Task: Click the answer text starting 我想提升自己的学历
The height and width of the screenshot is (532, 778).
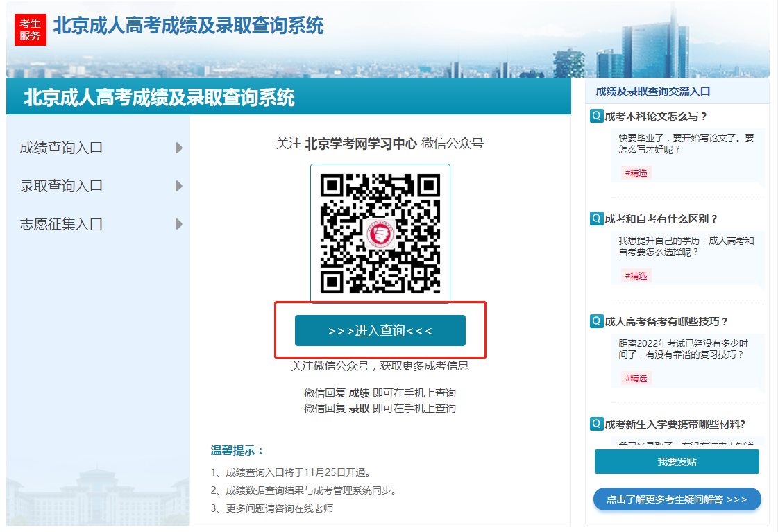Action: [x=686, y=246]
